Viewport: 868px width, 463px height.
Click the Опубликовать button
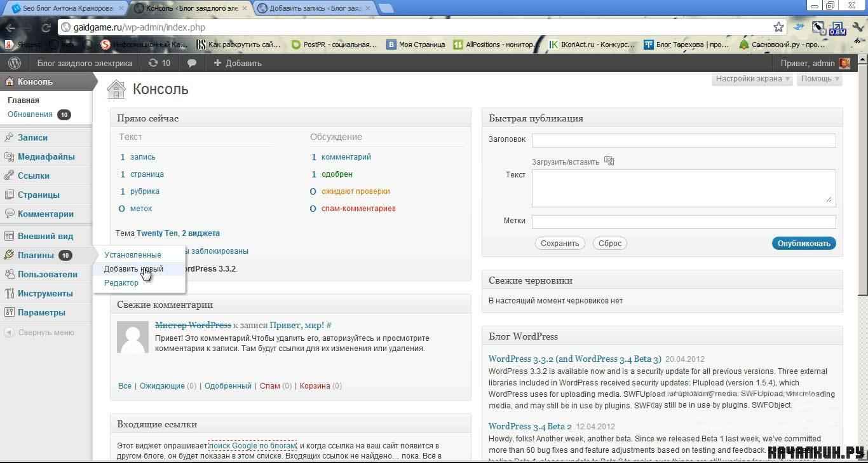coord(804,243)
